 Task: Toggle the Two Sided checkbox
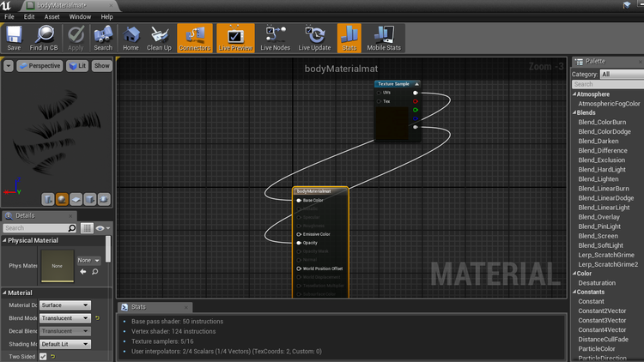click(43, 356)
